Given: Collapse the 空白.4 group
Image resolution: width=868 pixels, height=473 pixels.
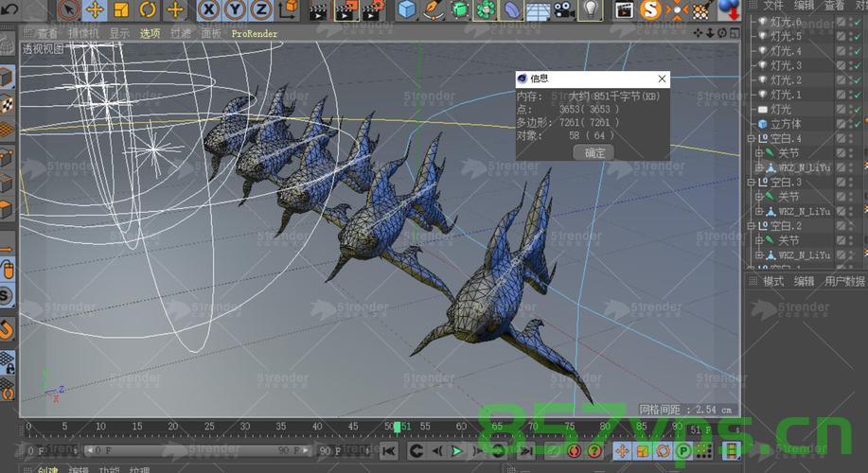Looking at the screenshot, I should pos(752,138).
